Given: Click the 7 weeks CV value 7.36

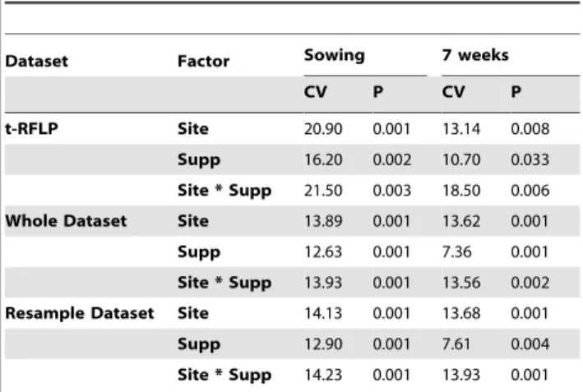Looking at the screenshot, I should (x=457, y=252).
